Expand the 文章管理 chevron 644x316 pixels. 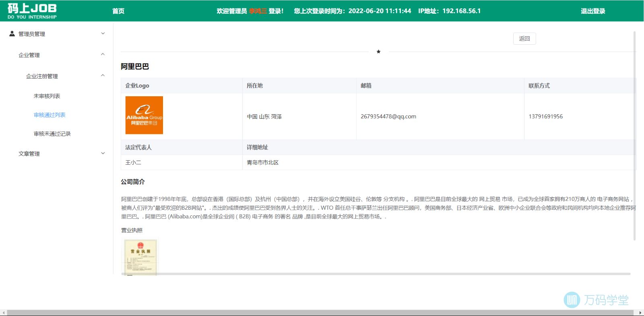pyautogui.click(x=103, y=153)
